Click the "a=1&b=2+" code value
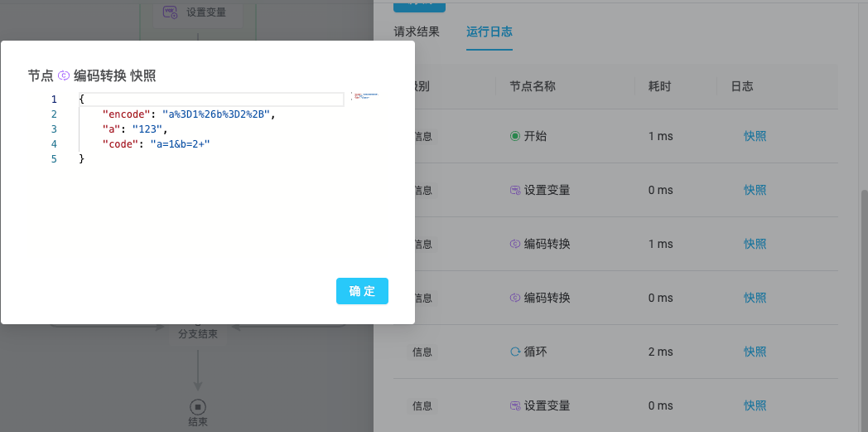This screenshot has height=432, width=868. pyautogui.click(x=180, y=144)
